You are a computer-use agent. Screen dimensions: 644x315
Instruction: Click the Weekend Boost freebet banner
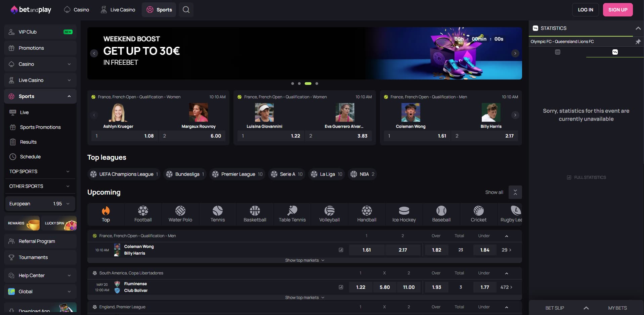[x=304, y=53]
